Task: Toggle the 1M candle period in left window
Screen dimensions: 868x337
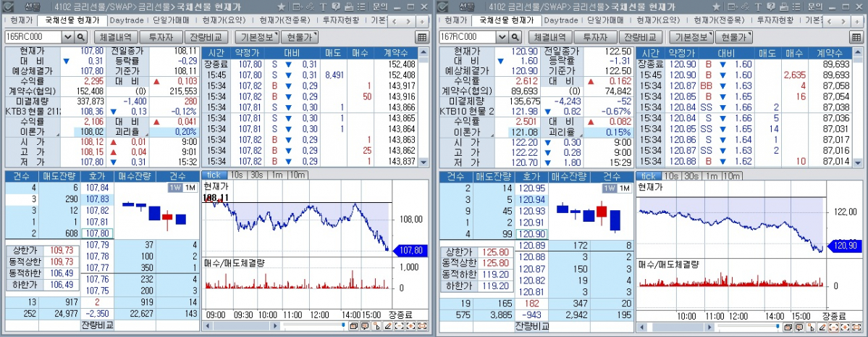Action: (x=190, y=188)
